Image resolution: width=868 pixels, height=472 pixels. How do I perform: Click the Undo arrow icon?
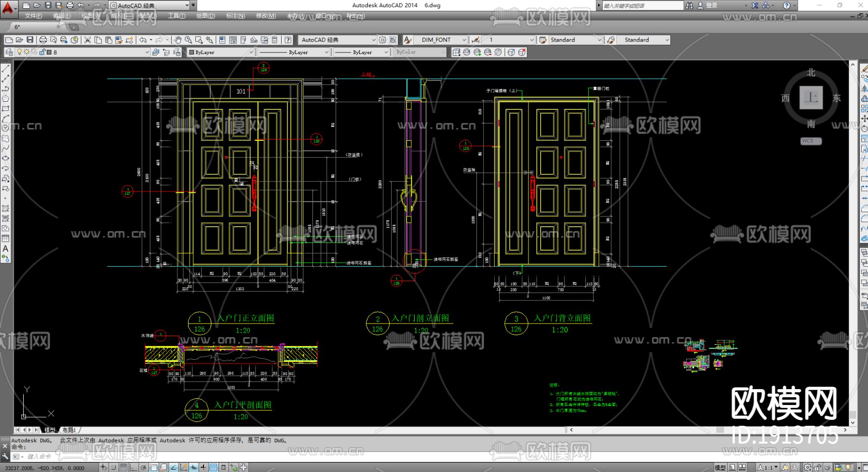(143, 40)
